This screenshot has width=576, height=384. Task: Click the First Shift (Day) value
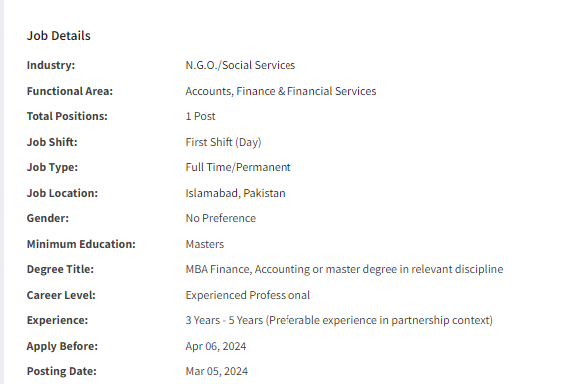223,142
